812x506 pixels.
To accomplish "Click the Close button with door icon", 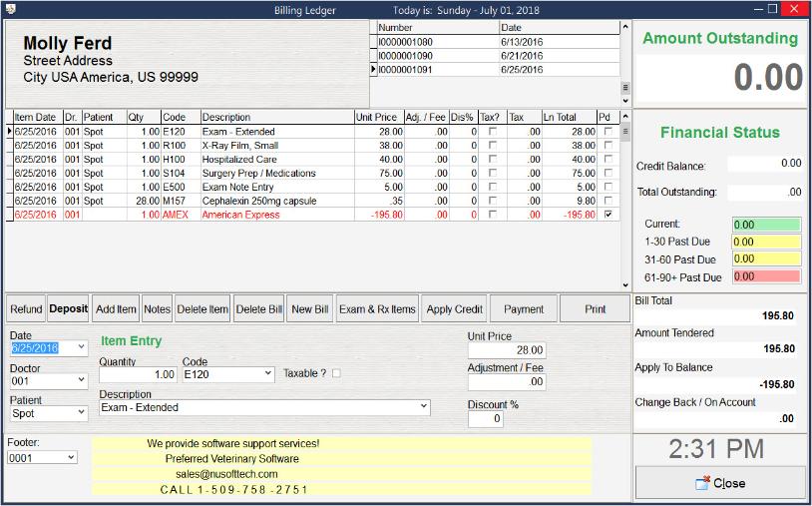I will click(719, 483).
